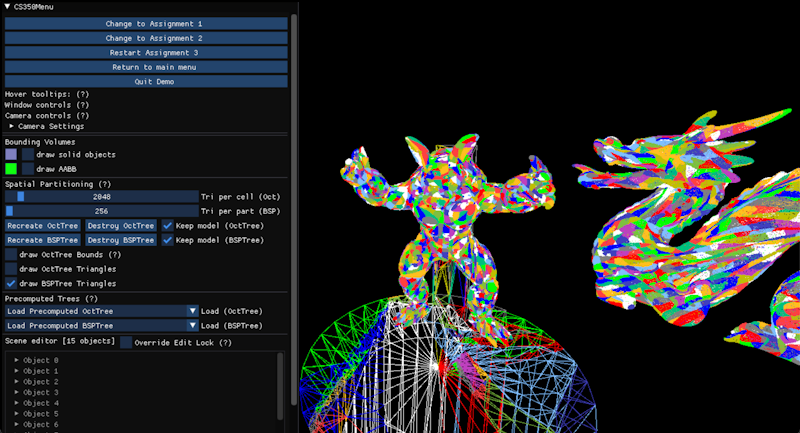Open purple color swatch for solid objects
Screen dimensions: 800x433
(11, 154)
